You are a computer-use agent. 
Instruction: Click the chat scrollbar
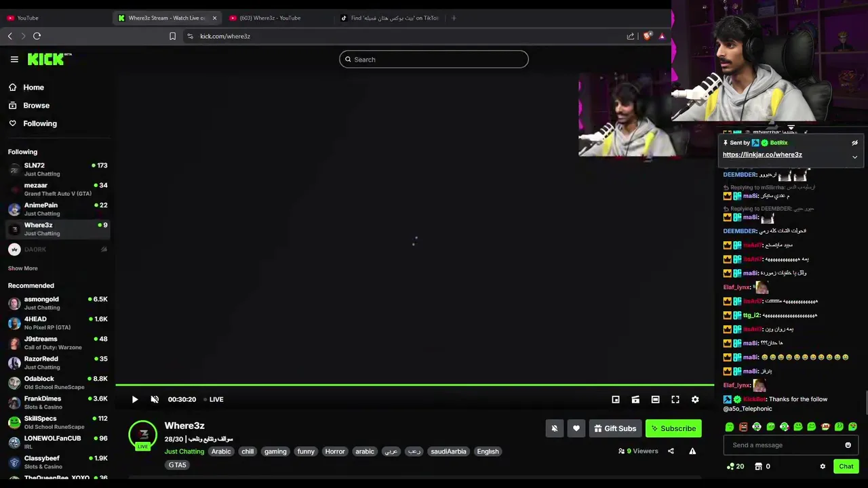click(x=866, y=402)
